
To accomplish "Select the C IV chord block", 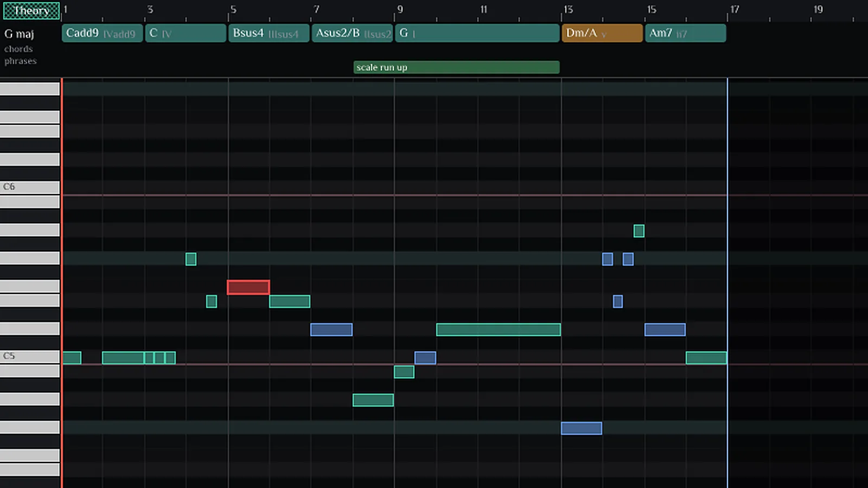I will (186, 33).
